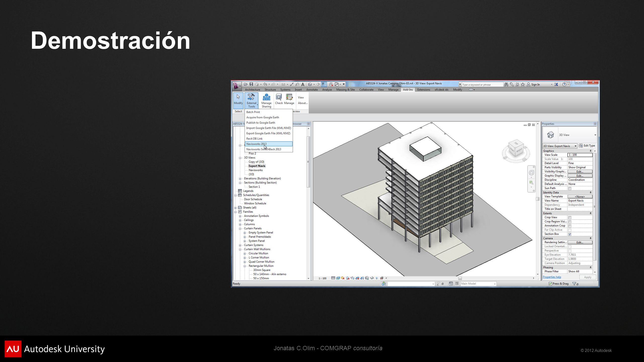Image resolution: width=644 pixels, height=362 pixels.
Task: Click the Help question mark icon
Action: tap(564, 84)
